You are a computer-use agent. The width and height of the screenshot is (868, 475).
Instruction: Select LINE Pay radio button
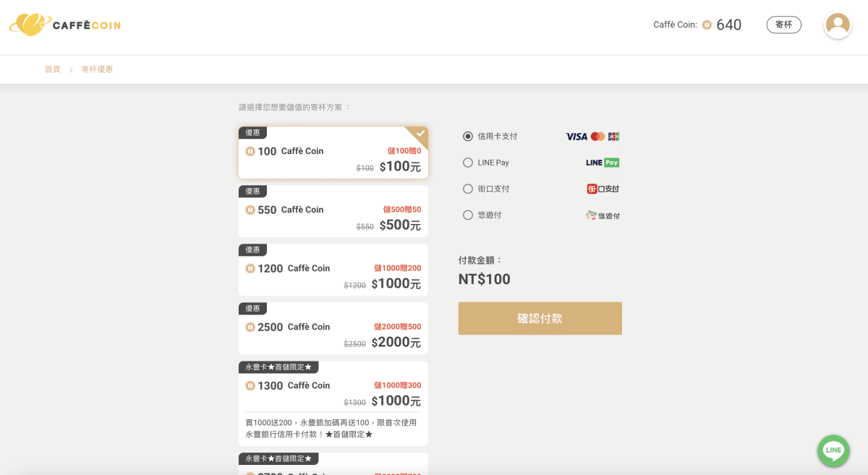point(468,163)
